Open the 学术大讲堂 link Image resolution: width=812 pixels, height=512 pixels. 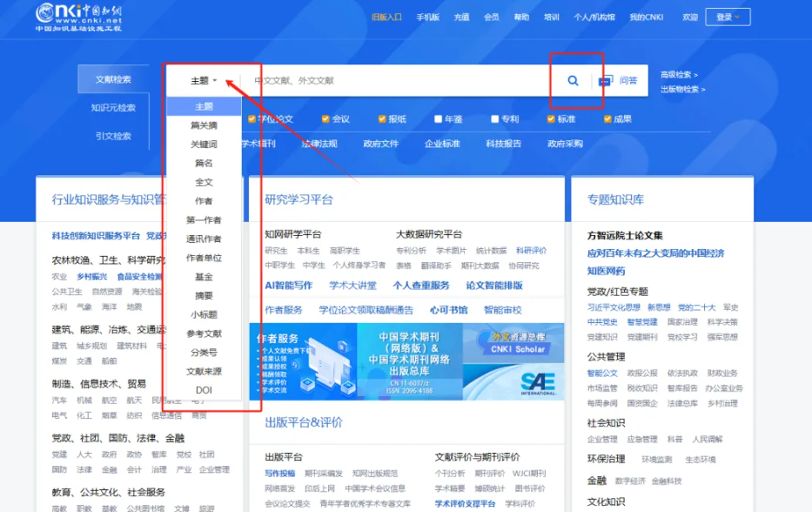pos(352,286)
